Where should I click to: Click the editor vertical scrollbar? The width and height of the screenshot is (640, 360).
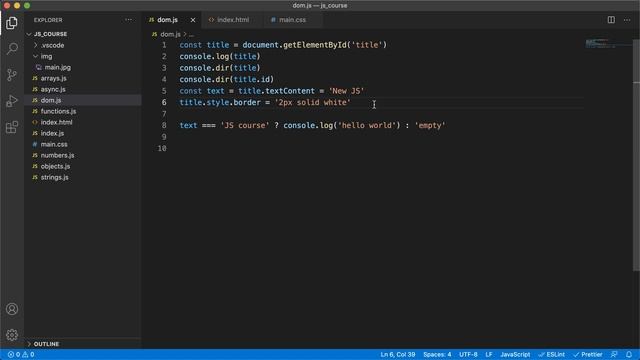click(x=636, y=155)
